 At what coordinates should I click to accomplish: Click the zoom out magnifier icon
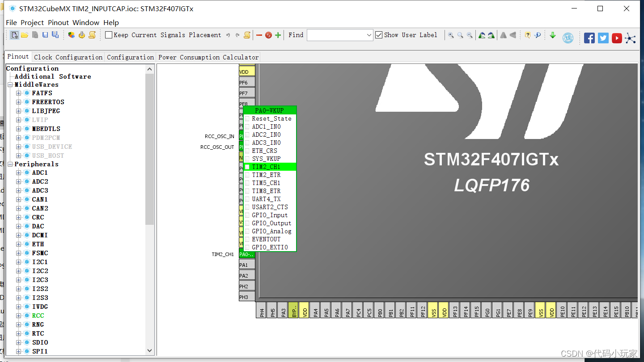[470, 35]
